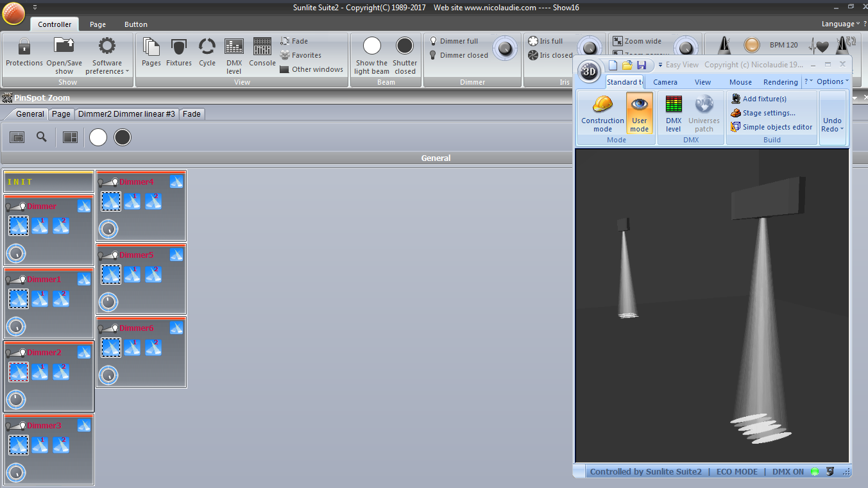The width and height of the screenshot is (868, 488).
Task: Open the Rendering tab in Easy View
Action: (x=781, y=82)
